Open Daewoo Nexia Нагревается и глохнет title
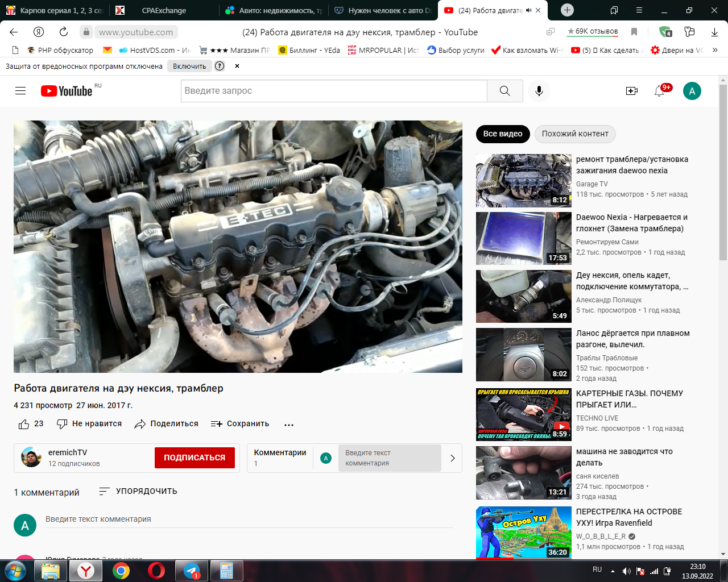This screenshot has height=582, width=728. click(x=632, y=223)
